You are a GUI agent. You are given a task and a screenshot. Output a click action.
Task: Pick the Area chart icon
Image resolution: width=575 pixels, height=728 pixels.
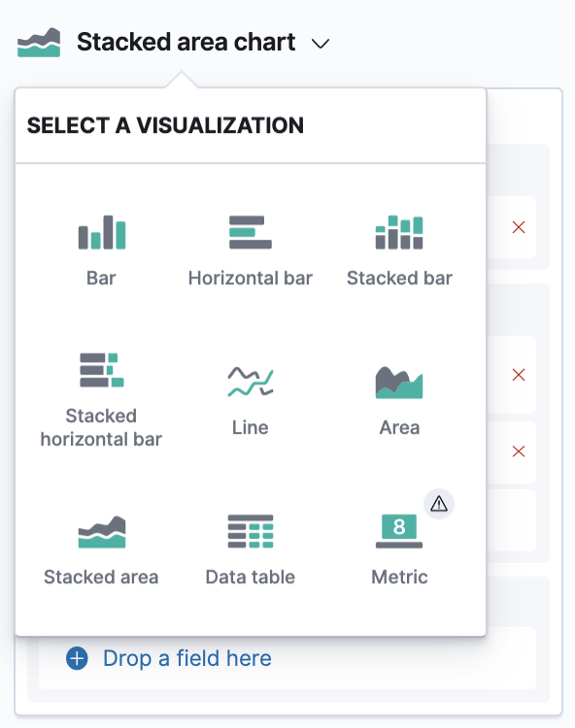pyautogui.click(x=399, y=382)
